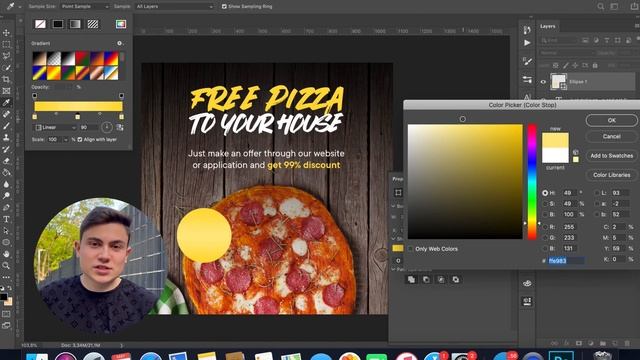Select the Paint Bucket tool

coord(6,173)
